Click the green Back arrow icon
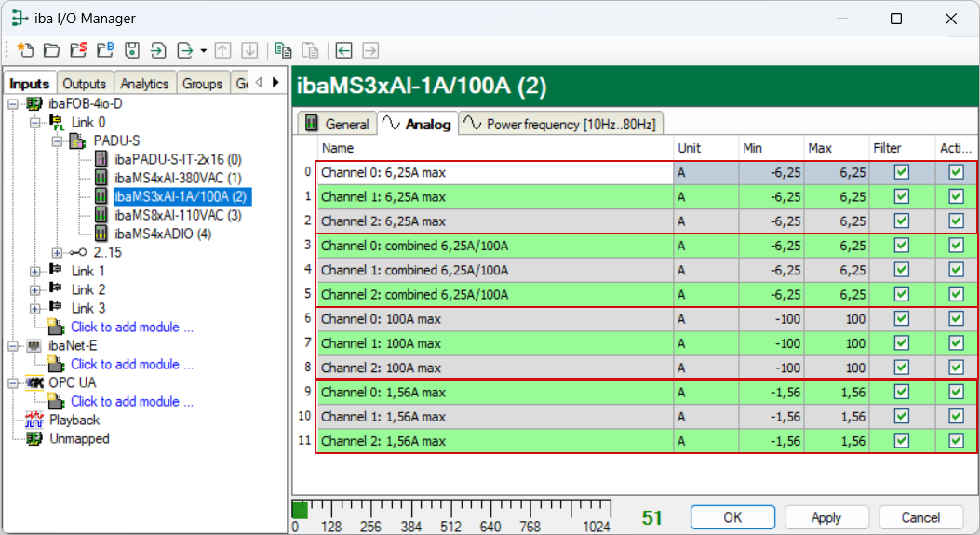This screenshot has height=535, width=980. tap(344, 50)
